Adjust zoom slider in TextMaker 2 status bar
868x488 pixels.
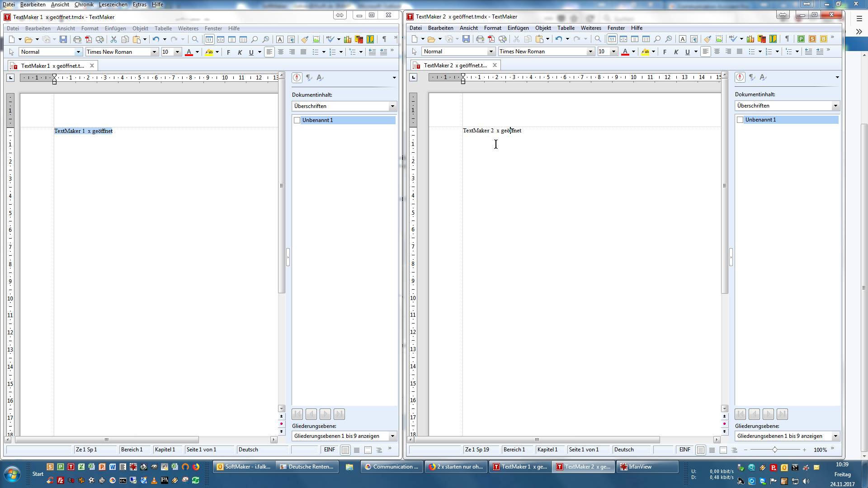coord(775,450)
